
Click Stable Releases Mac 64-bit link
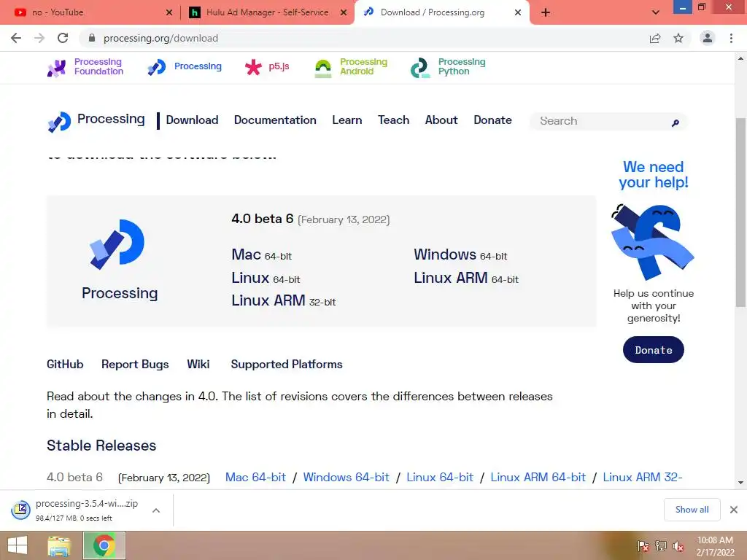(255, 477)
